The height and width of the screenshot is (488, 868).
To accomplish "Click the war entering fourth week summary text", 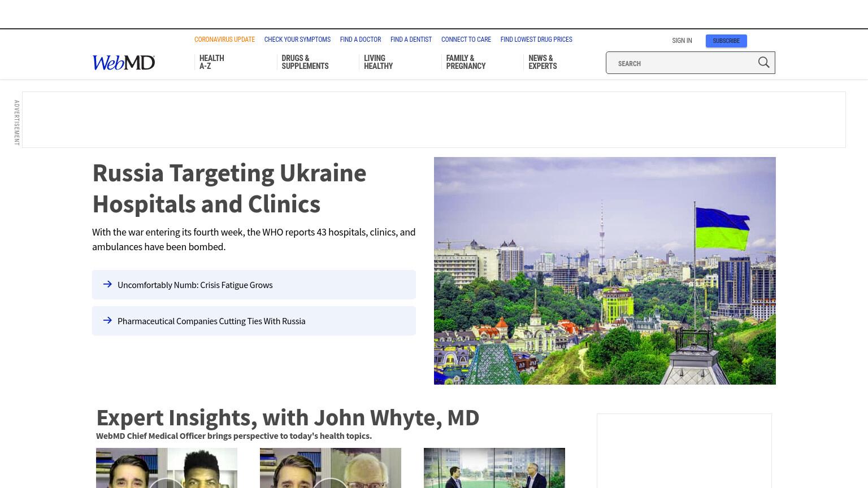I will coord(254,239).
